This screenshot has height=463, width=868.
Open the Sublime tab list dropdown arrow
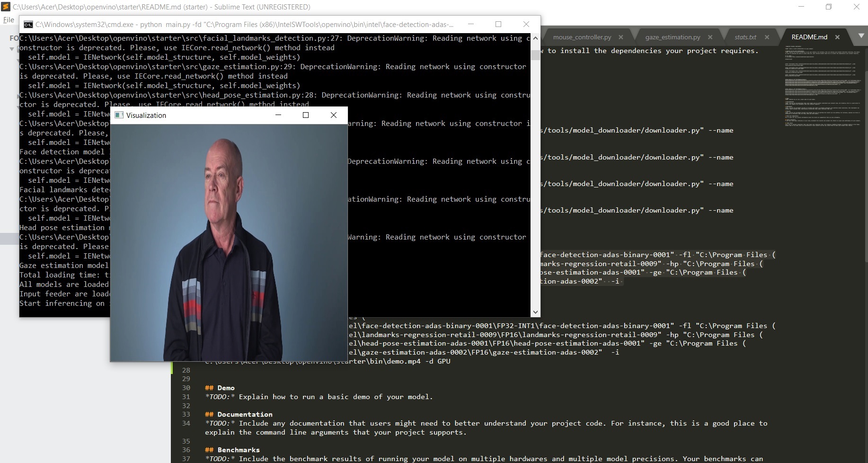[861, 36]
